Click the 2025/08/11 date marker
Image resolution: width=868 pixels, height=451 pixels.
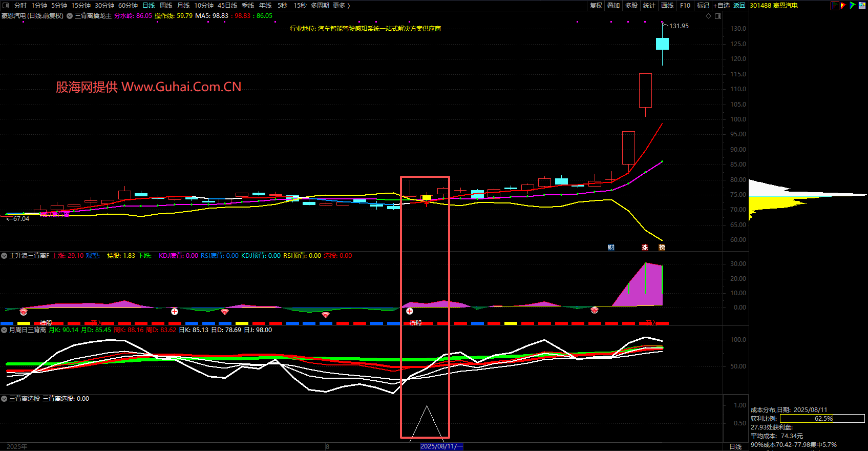tap(441, 446)
